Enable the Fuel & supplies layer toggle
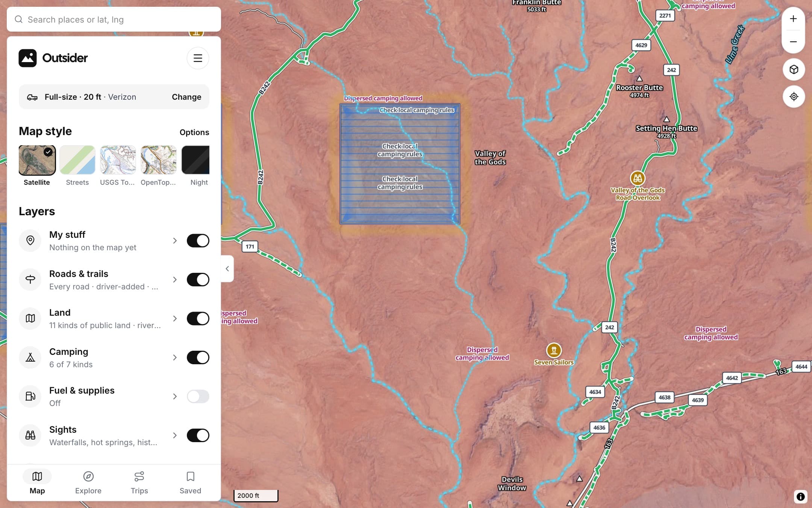Viewport: 812px width, 508px height. coord(198,396)
